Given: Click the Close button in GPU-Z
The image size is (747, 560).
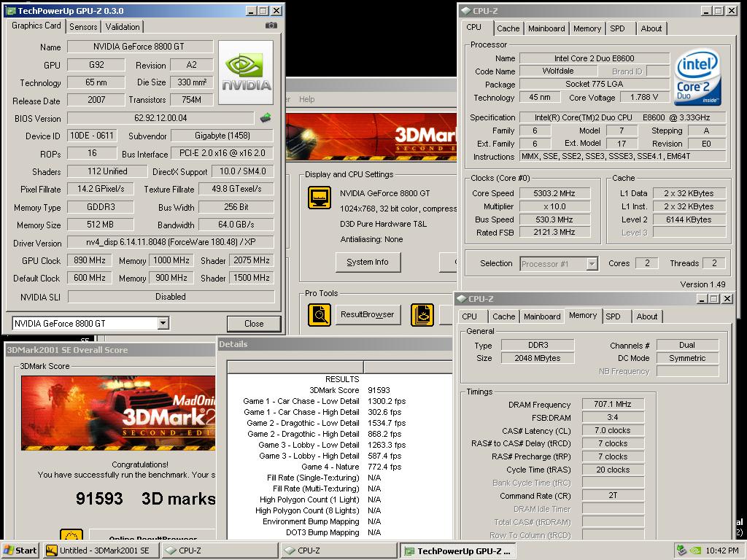Looking at the screenshot, I should coord(253,323).
